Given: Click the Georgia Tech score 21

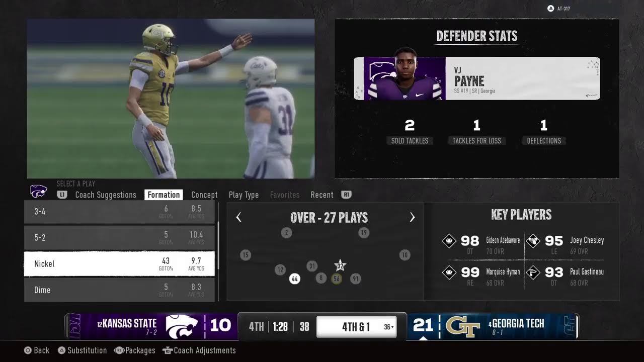Looking at the screenshot, I should click(423, 326).
